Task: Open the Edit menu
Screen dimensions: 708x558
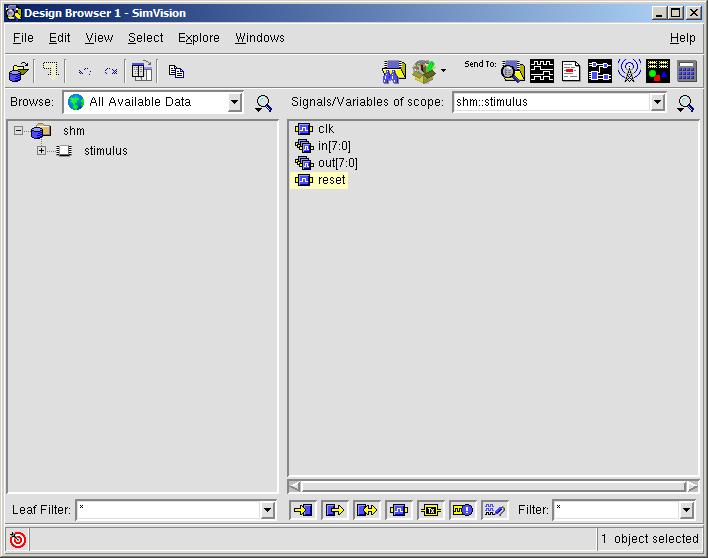Action: click(59, 38)
